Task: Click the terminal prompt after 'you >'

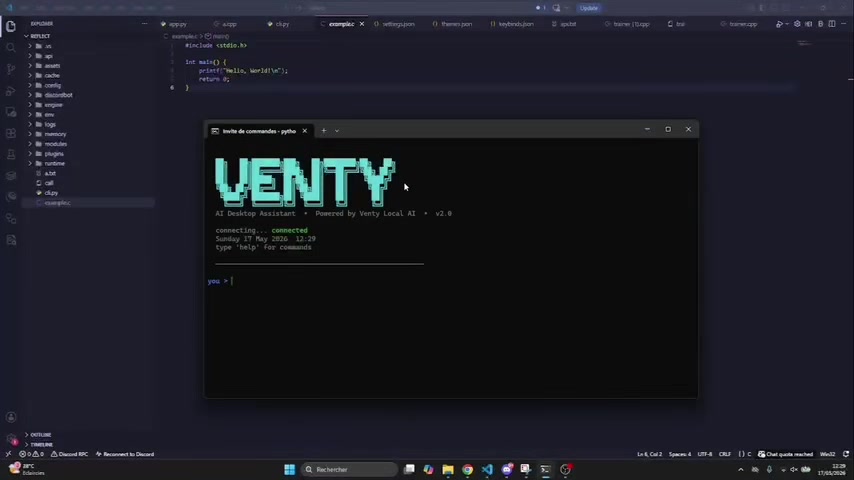Action: pyautogui.click(x=232, y=281)
